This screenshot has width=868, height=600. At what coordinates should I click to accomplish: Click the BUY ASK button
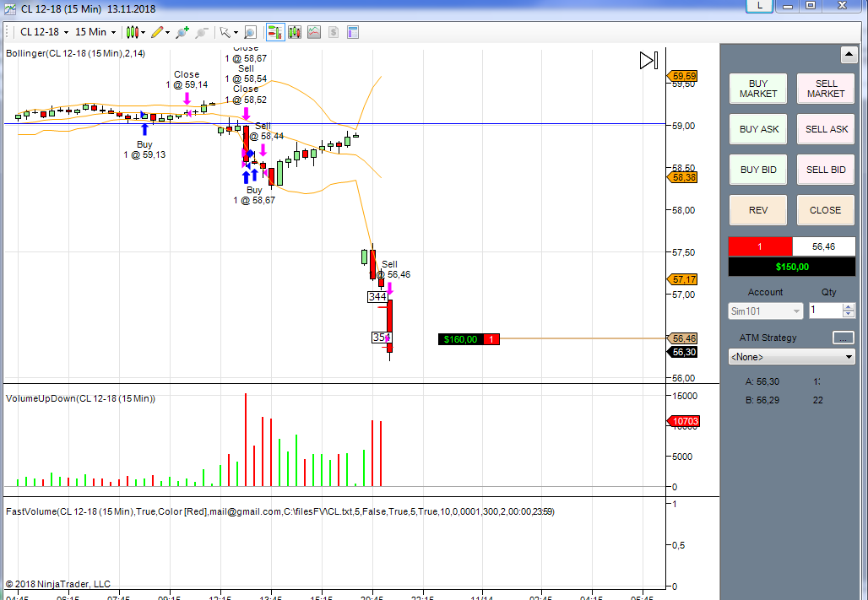(x=758, y=129)
